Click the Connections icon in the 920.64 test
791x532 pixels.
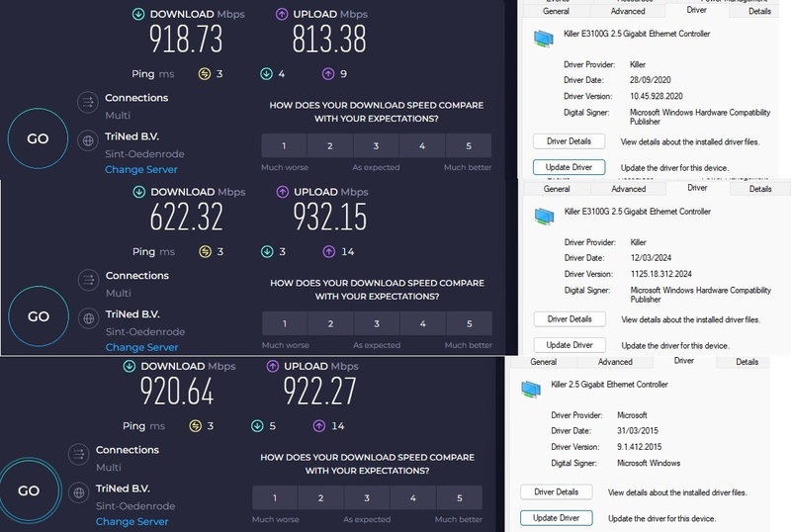(79, 454)
